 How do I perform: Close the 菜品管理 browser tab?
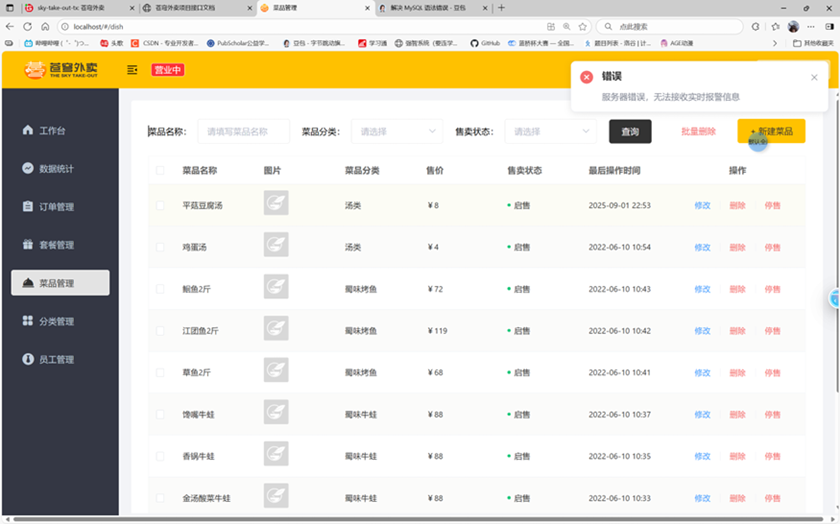point(367,8)
